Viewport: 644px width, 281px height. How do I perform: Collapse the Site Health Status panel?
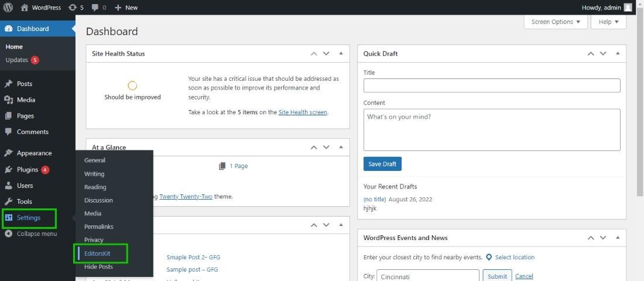pos(341,53)
